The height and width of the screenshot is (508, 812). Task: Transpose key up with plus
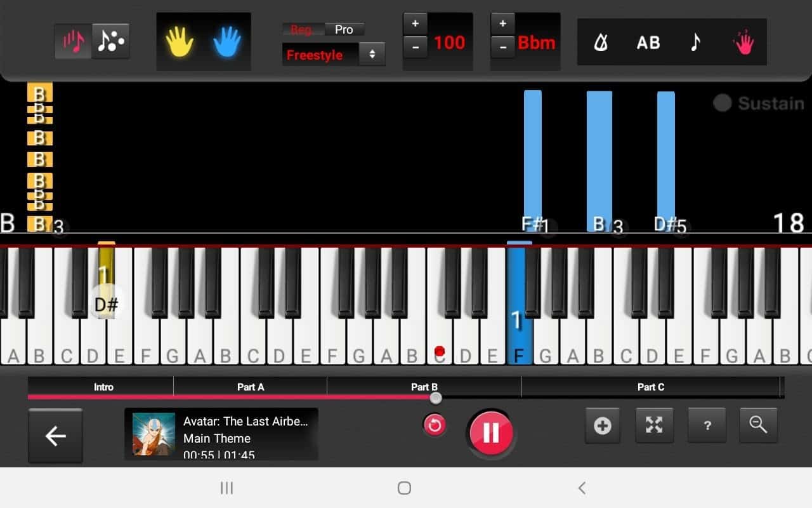pyautogui.click(x=502, y=23)
